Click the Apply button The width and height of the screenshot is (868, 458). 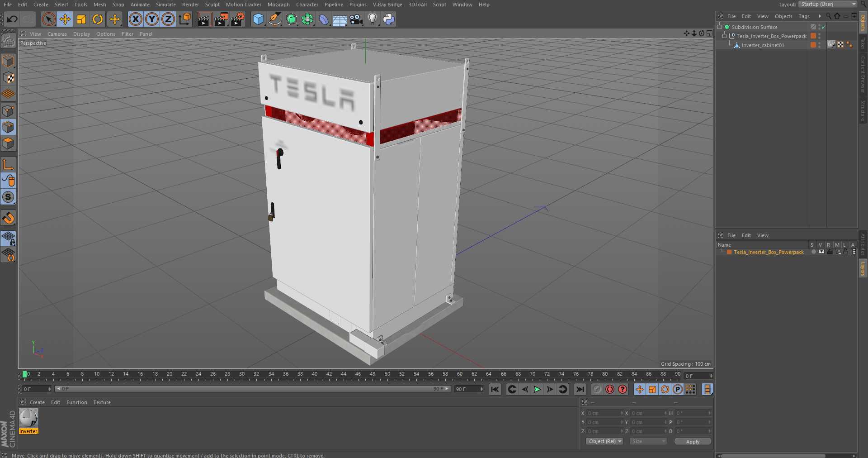click(x=693, y=442)
